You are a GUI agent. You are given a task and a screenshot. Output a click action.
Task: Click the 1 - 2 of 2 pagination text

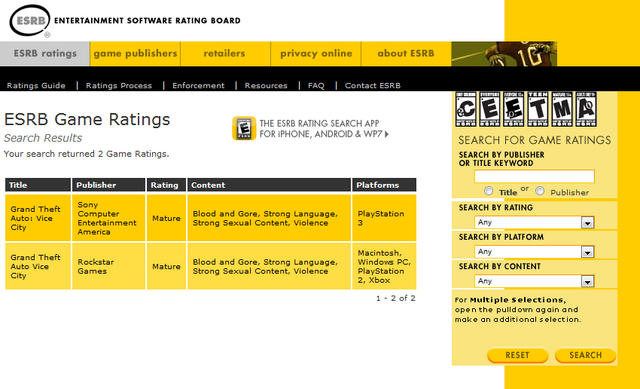tap(396, 298)
